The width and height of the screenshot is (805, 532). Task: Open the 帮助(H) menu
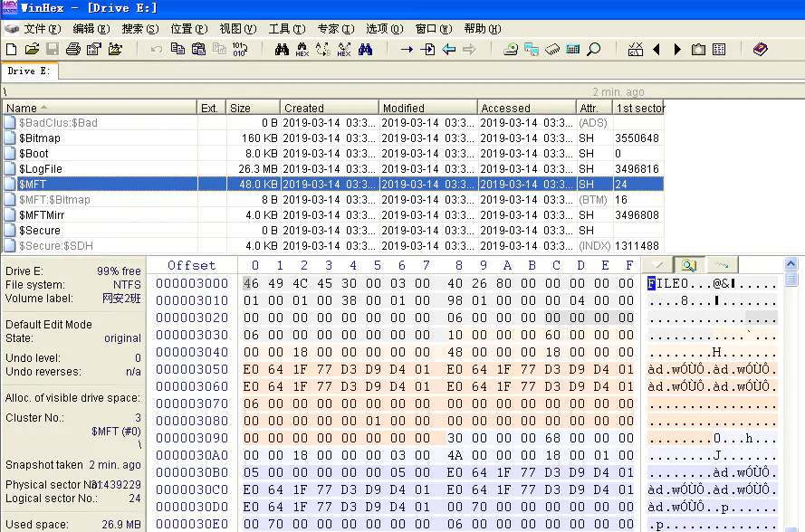tap(483, 29)
